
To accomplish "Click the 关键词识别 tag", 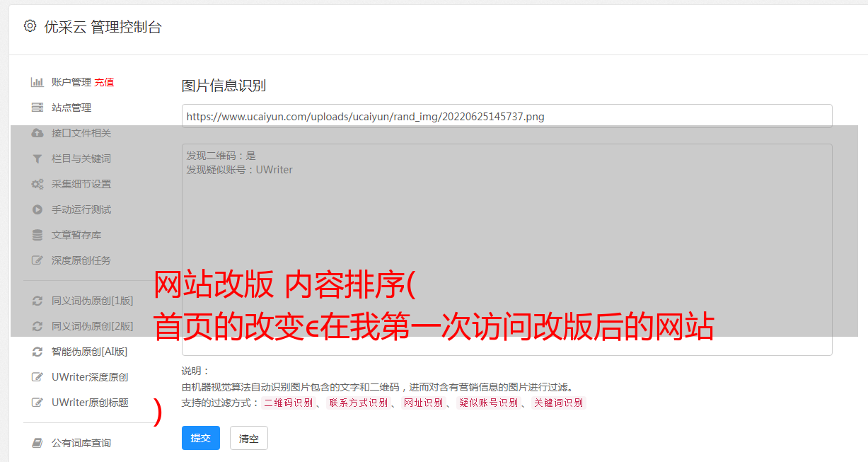I will click(x=558, y=403).
